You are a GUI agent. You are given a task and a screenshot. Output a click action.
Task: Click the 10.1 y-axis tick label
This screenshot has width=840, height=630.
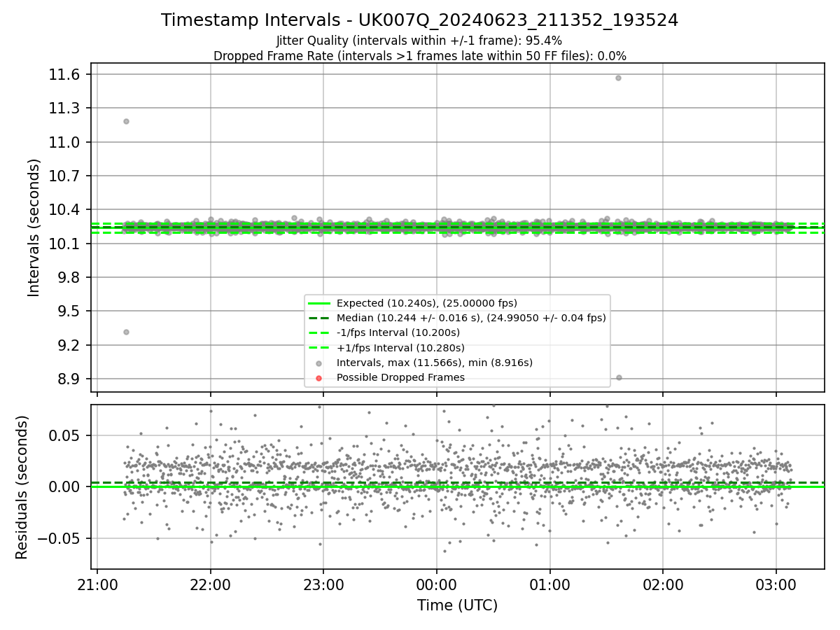coord(65,244)
